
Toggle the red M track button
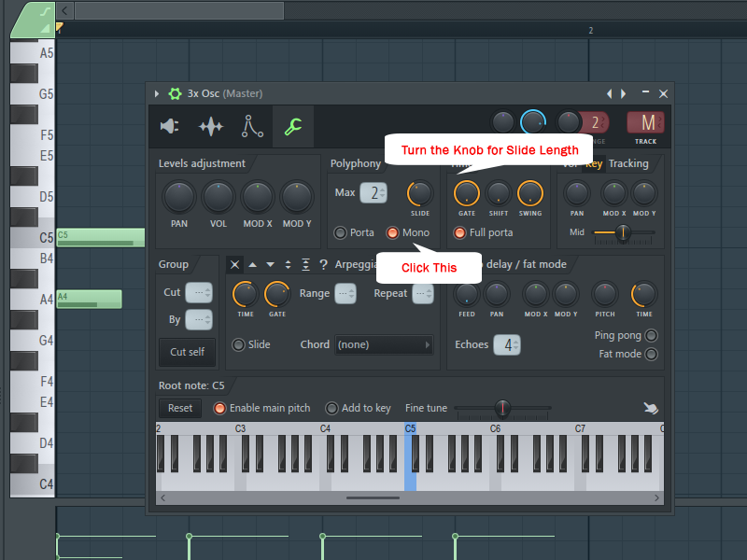point(646,123)
